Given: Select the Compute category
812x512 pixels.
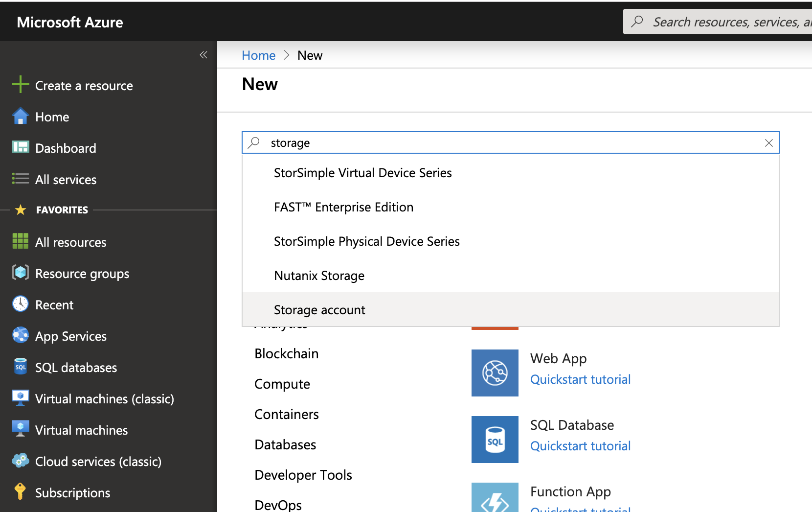Looking at the screenshot, I should (x=282, y=384).
